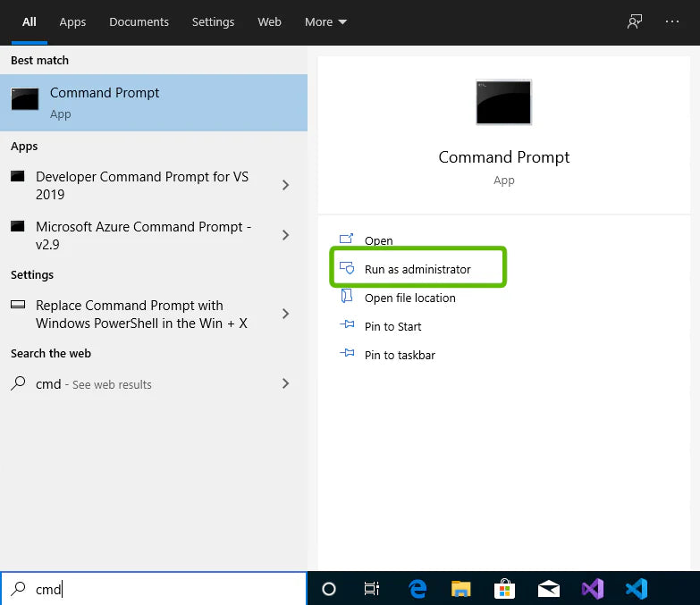Viewport: 700px width, 605px height.
Task: Expand Developer Command Prompt for VS 2019 arrow
Action: 286,185
